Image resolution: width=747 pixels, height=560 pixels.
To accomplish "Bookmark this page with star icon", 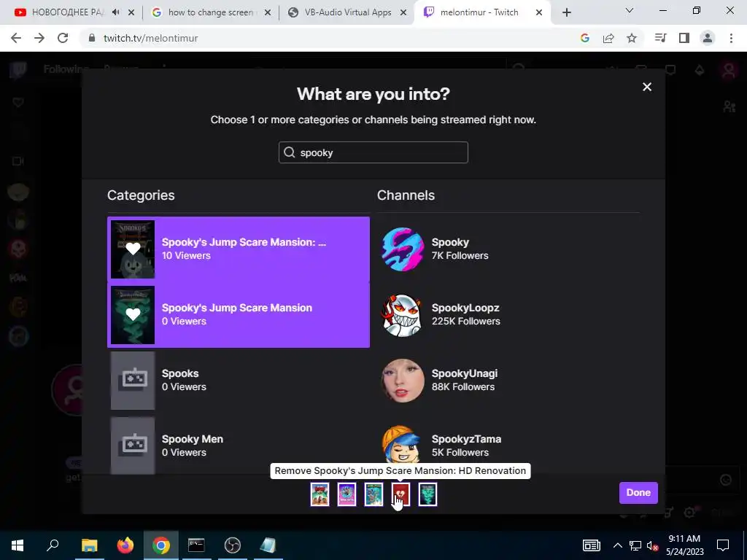I will (x=632, y=38).
